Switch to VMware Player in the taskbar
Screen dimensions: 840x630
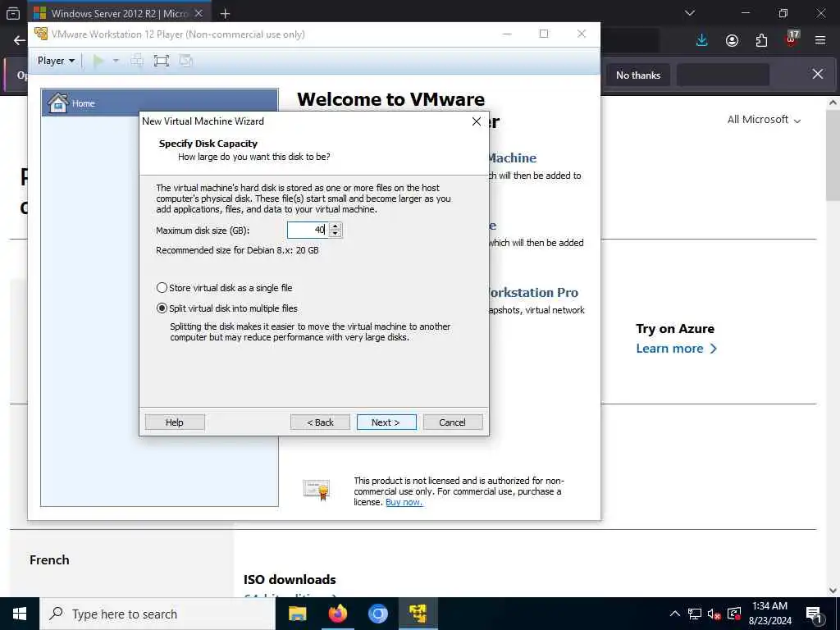418,614
